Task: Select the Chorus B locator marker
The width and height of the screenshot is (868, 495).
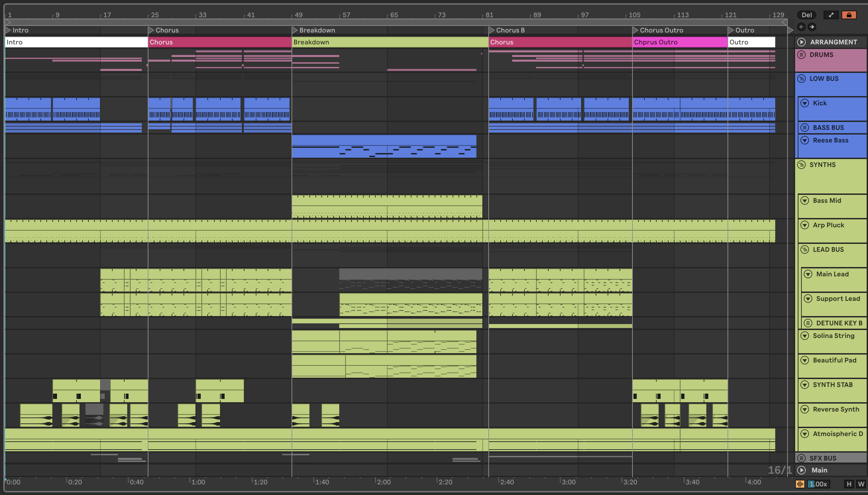Action: click(491, 30)
